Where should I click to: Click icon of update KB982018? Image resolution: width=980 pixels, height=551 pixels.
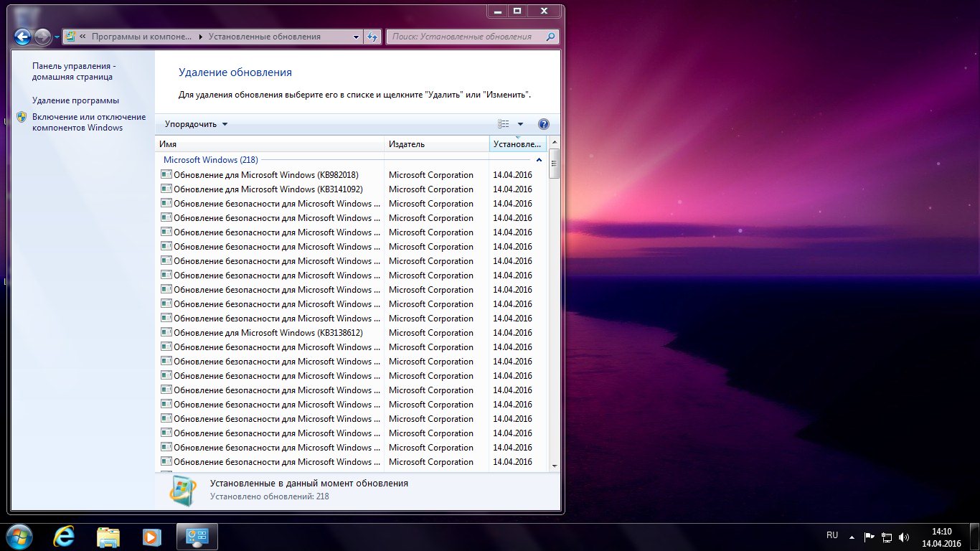coord(166,174)
